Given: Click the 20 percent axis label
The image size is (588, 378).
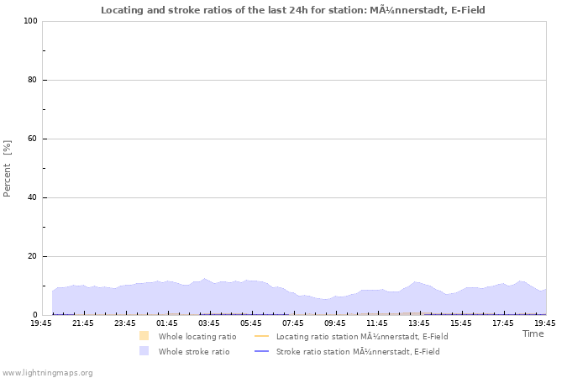Looking at the screenshot, I should pos(32,256).
